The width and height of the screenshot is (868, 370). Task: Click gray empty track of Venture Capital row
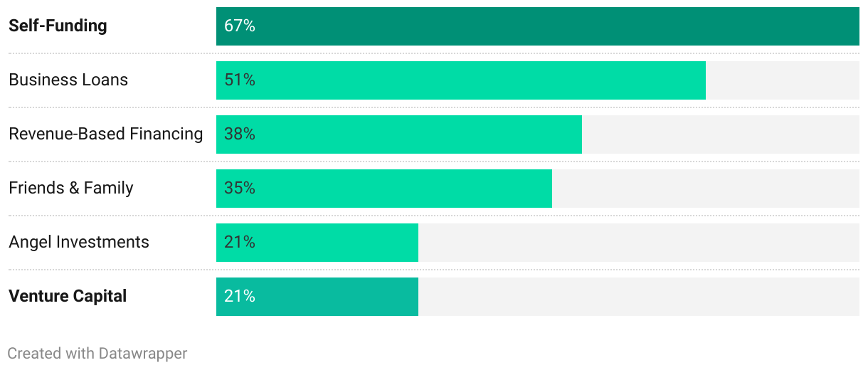[x=639, y=297]
